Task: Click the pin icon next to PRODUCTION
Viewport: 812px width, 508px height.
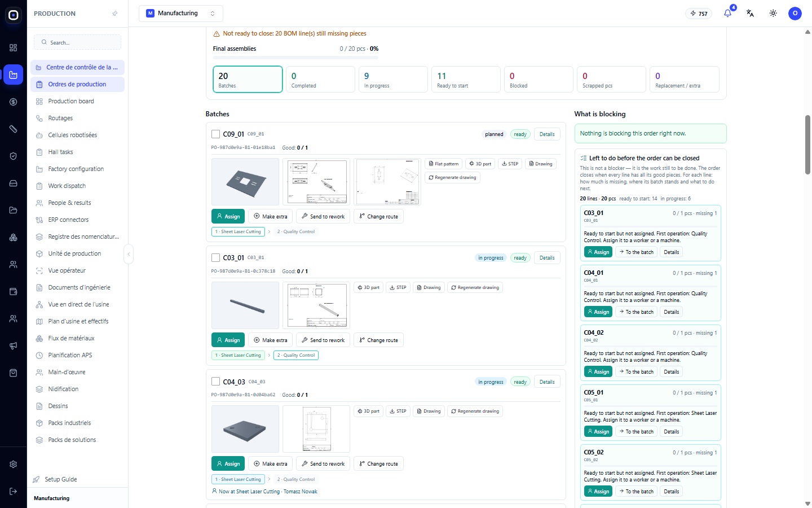Action: [115, 14]
